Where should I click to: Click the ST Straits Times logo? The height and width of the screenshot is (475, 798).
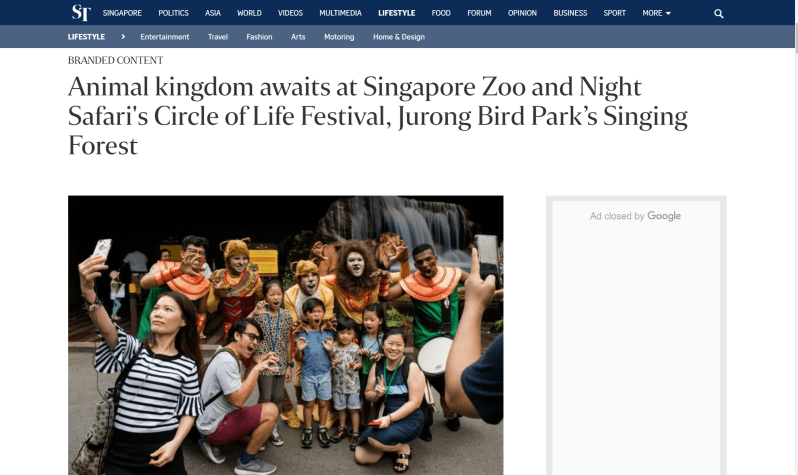81,13
